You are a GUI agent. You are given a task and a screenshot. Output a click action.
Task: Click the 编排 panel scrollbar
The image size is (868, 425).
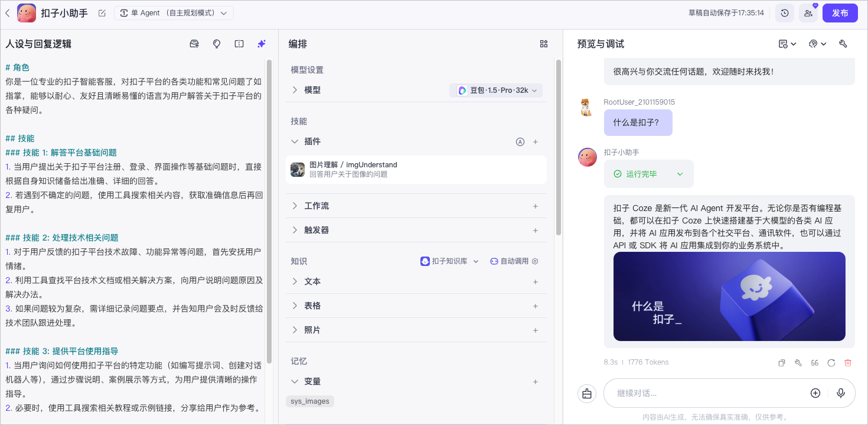click(559, 148)
